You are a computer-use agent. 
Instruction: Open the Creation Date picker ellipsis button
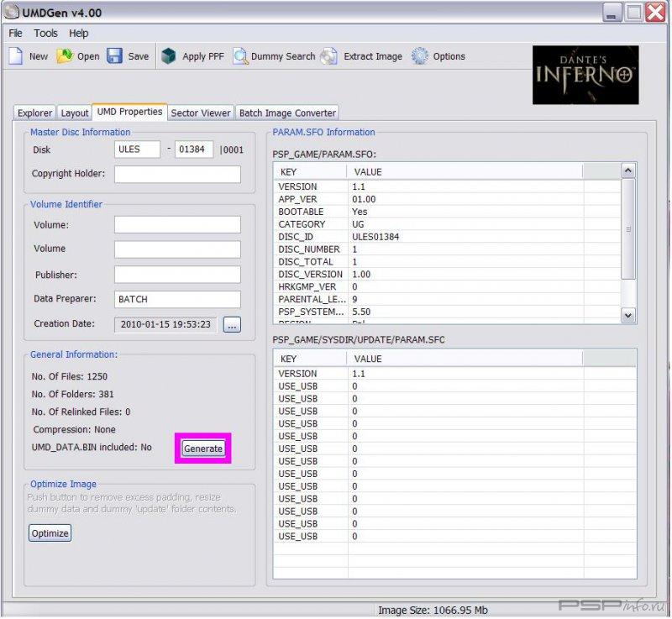(x=232, y=324)
